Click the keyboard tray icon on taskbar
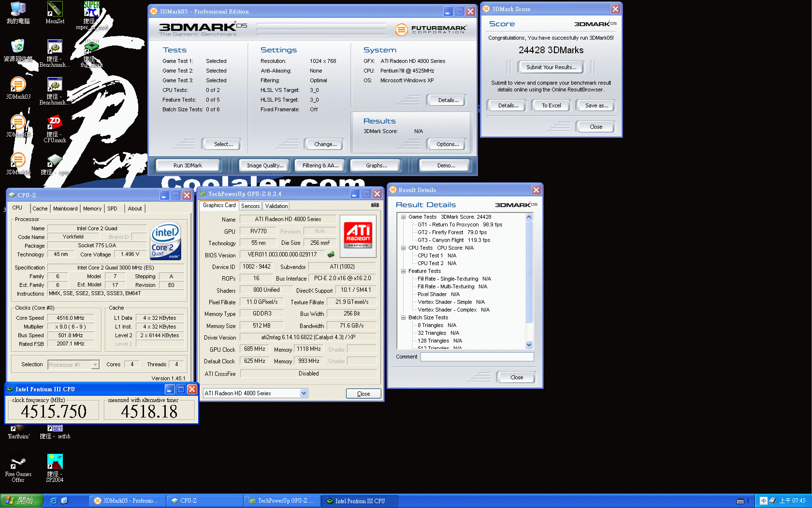812x508 pixels. pyautogui.click(x=740, y=501)
